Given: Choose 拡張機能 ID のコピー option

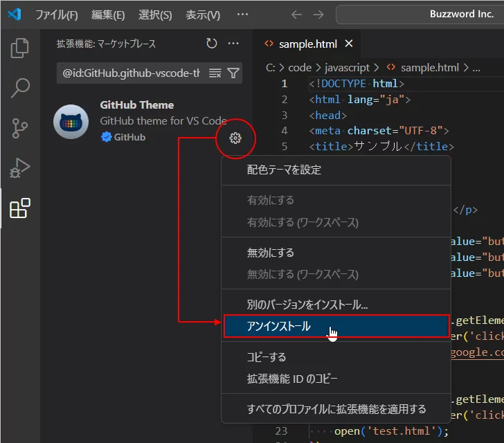Looking at the screenshot, I should [336, 379].
